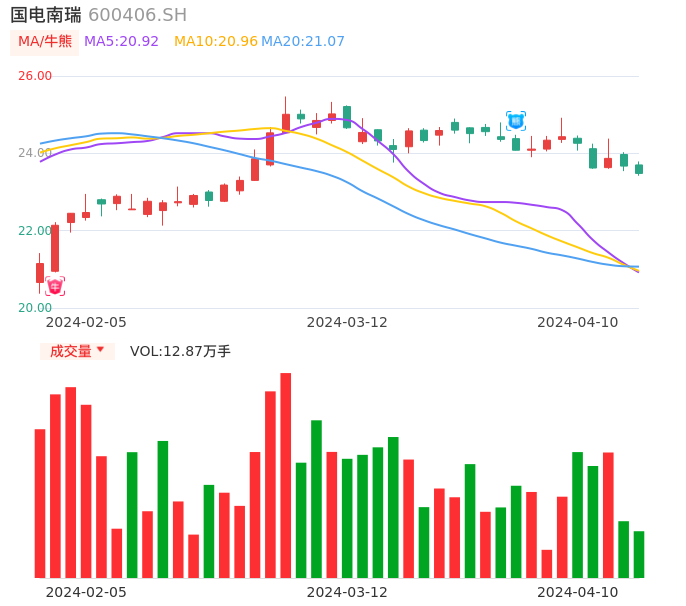
Task: Click the 2024-02-05 date under volume chart
Action: [86, 593]
